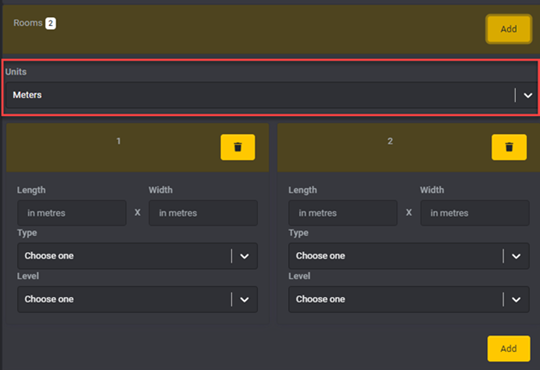This screenshot has width=540, height=370.
Task: Click the Units label
Action: click(x=16, y=72)
